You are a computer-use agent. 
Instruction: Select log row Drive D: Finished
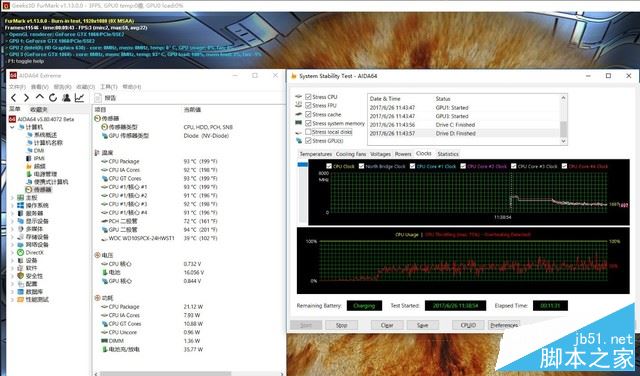(x=464, y=133)
